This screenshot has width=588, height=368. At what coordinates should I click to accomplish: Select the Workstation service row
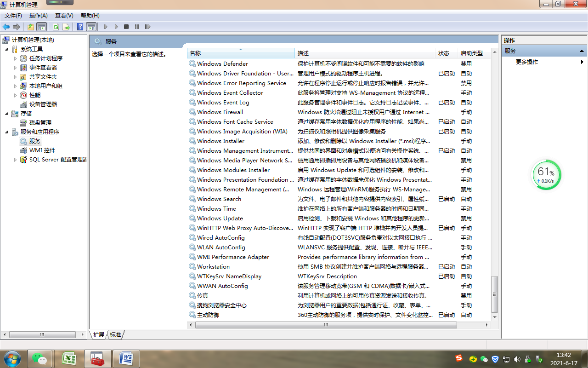[x=339, y=267]
